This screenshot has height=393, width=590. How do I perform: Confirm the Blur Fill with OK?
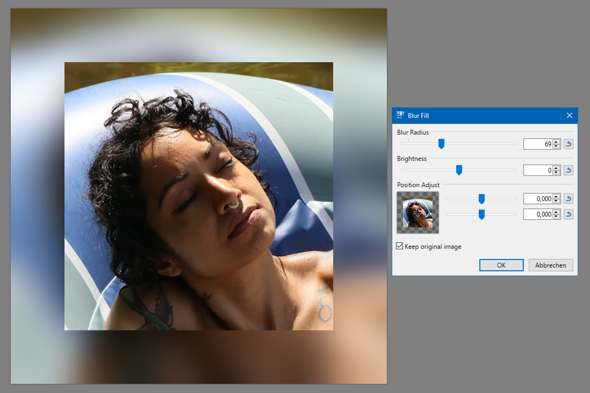coord(501,265)
